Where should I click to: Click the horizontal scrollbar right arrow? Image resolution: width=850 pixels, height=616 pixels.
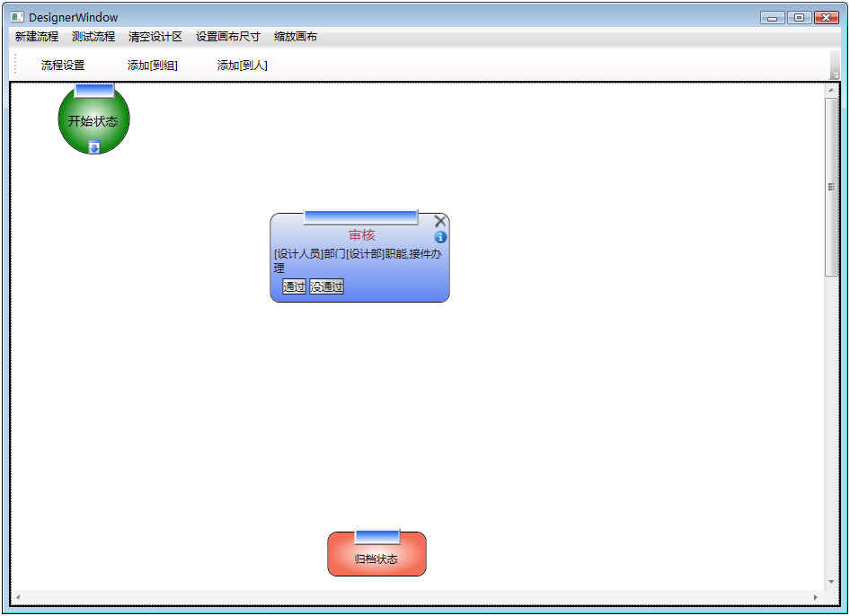pos(816,597)
